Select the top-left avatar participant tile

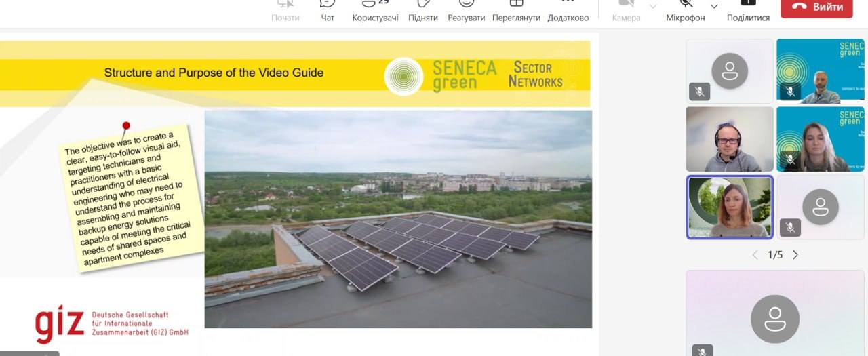(730, 71)
